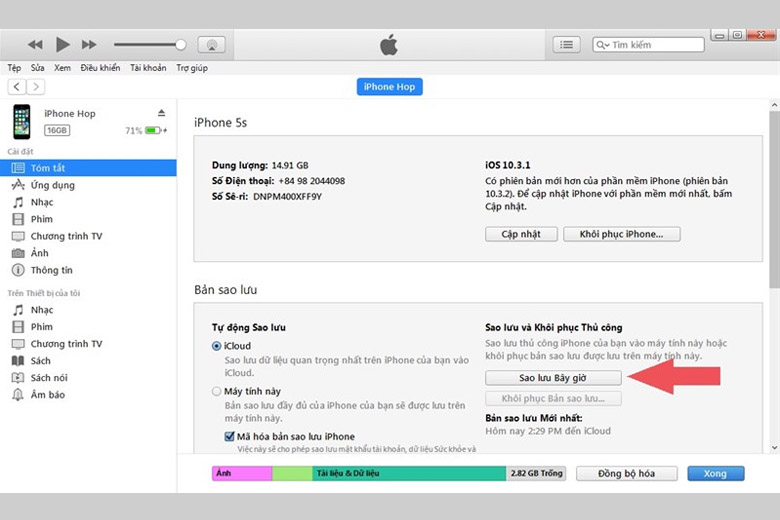
Task: Select Ảnh in sidebar
Action: (88, 253)
